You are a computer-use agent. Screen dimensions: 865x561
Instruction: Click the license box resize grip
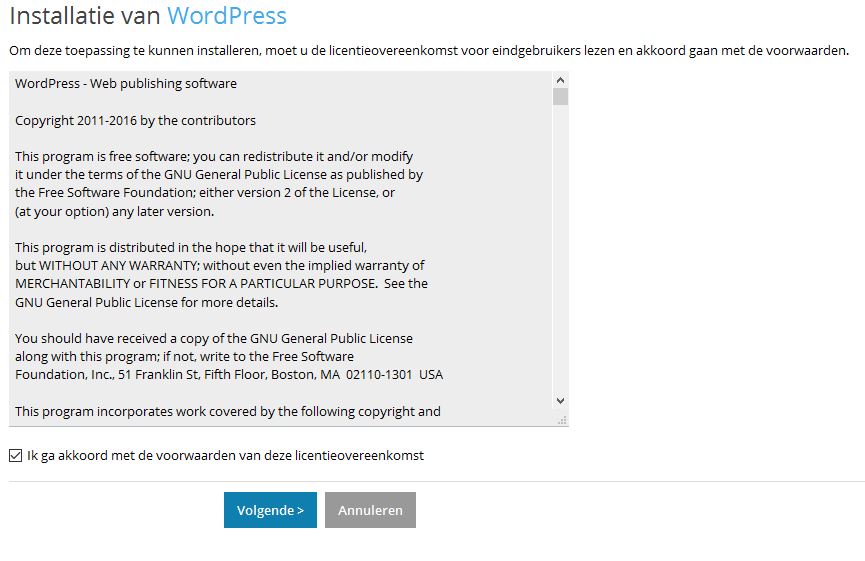tap(561, 420)
